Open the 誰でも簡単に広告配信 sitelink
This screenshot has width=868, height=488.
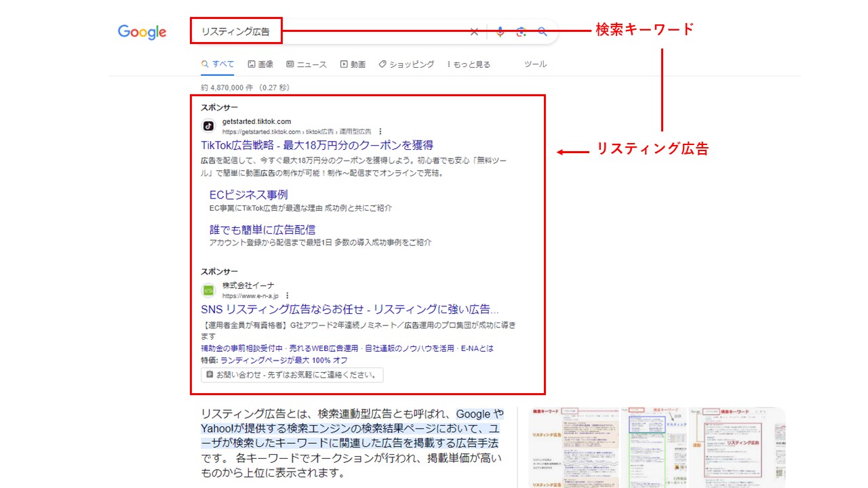[262, 230]
